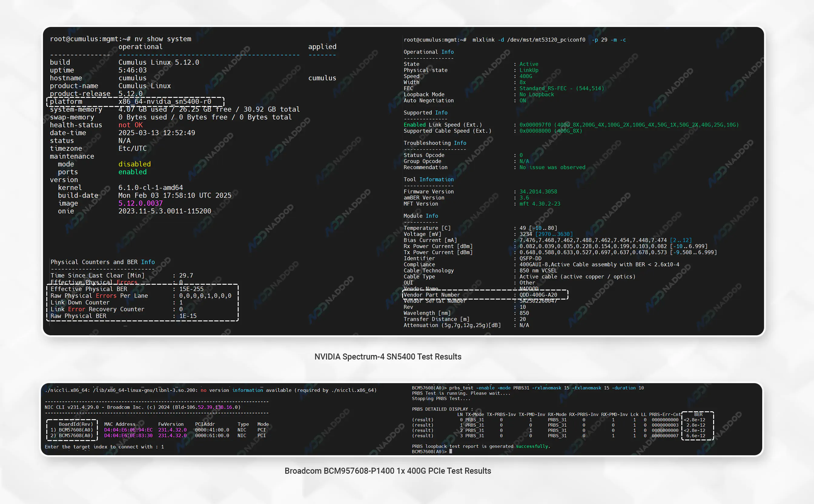Viewport: 814px width, 504px height.
Task: Select Raw Physical Errors Per Lane values
Action: coord(205,296)
